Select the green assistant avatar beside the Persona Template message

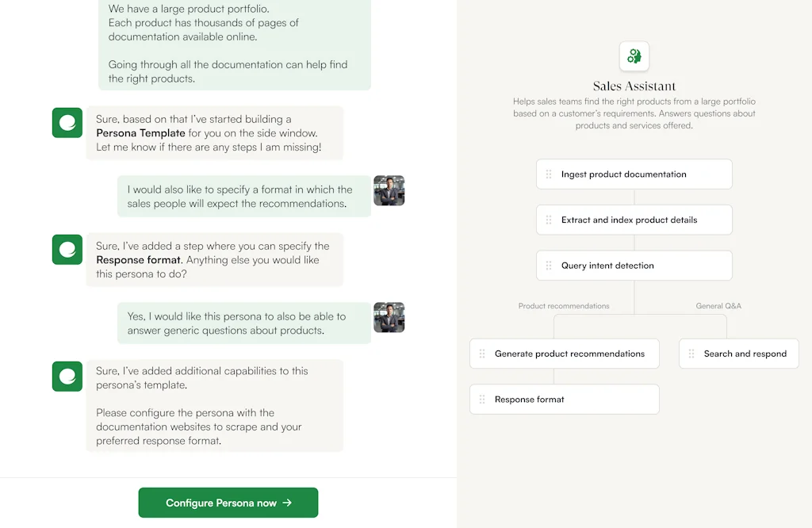[67, 123]
